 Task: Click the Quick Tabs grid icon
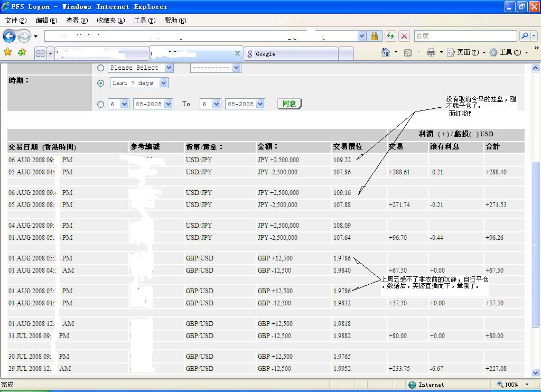pos(40,53)
